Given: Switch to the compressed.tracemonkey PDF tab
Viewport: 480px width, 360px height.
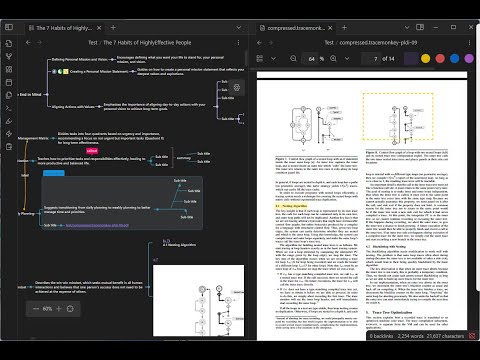Looking at the screenshot, I should 296,28.
